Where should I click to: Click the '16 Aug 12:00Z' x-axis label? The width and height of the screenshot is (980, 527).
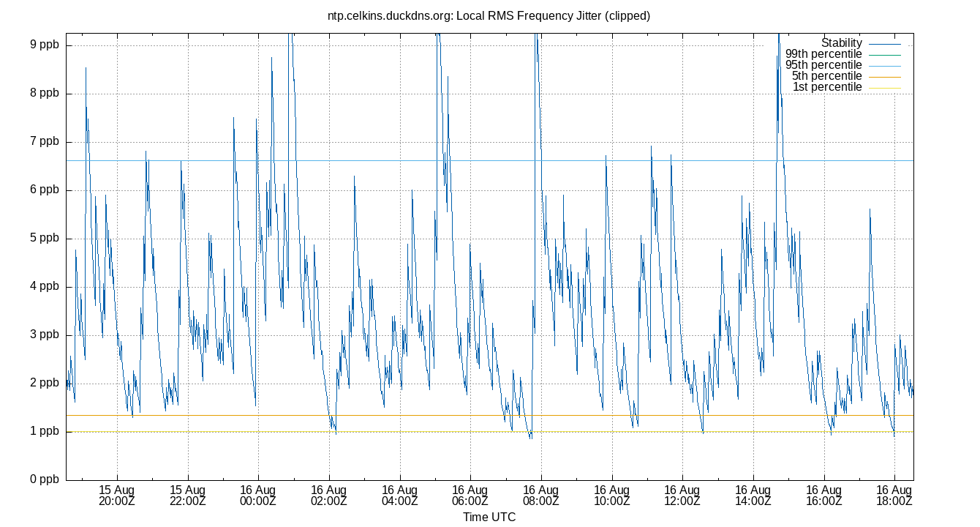coord(682,496)
